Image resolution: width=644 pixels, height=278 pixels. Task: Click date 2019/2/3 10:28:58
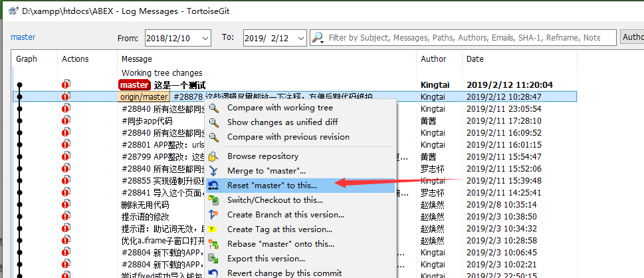click(x=502, y=240)
